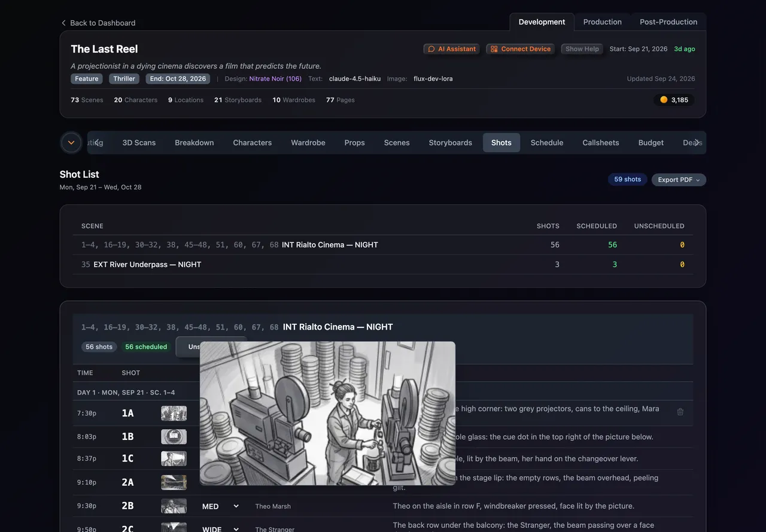Click the 59 shots badge
The width and height of the screenshot is (766, 532).
(x=627, y=180)
